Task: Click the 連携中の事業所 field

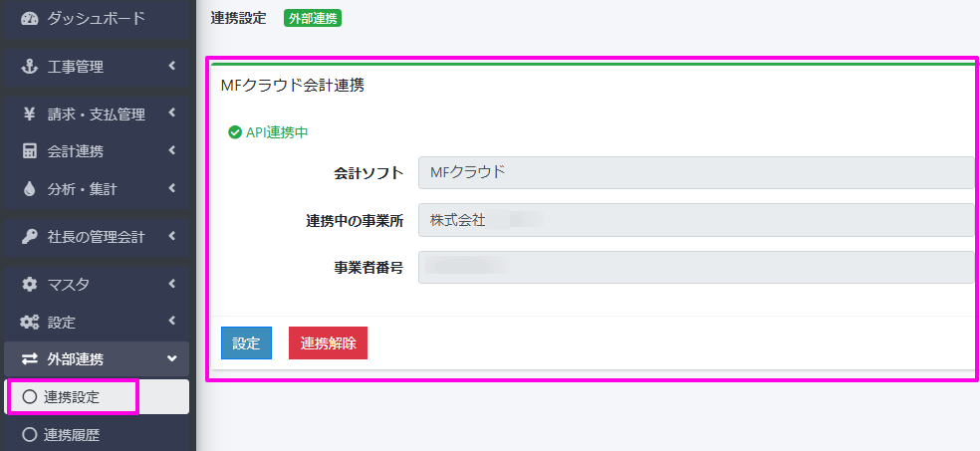Action: tap(695, 220)
